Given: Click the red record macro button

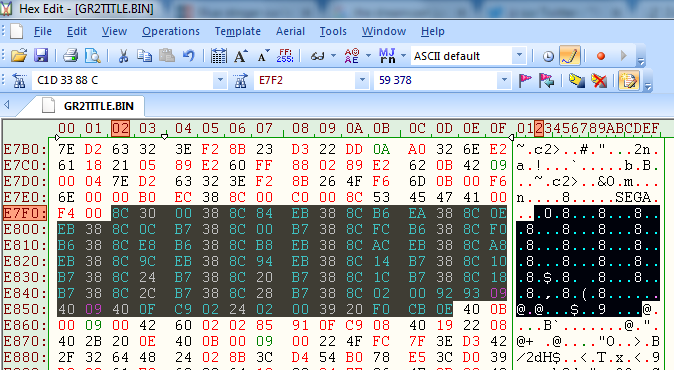Looking at the screenshot, I should coord(600,56).
